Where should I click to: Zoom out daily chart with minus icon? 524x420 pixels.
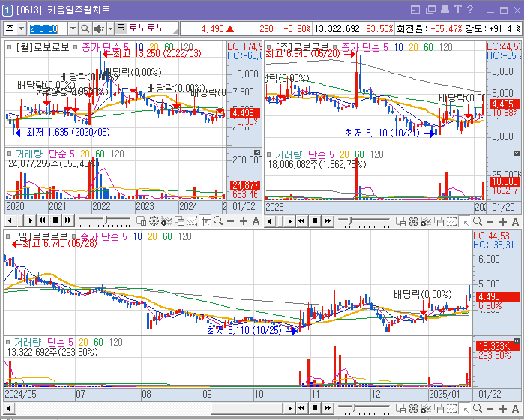tap(490, 409)
